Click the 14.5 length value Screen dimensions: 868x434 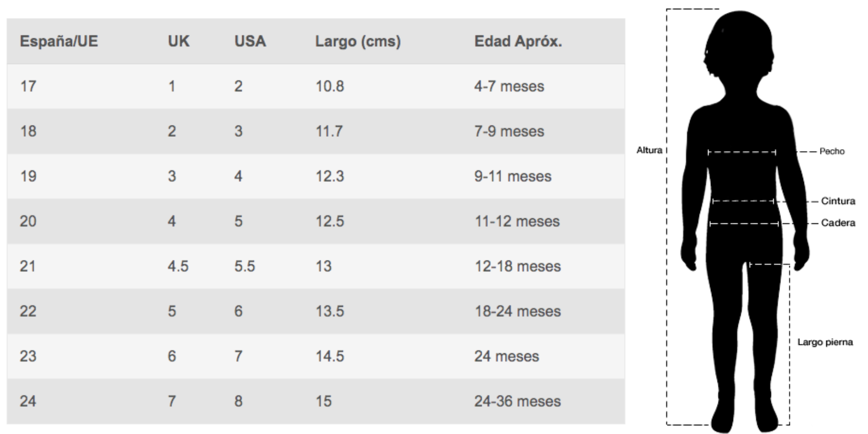coord(329,356)
